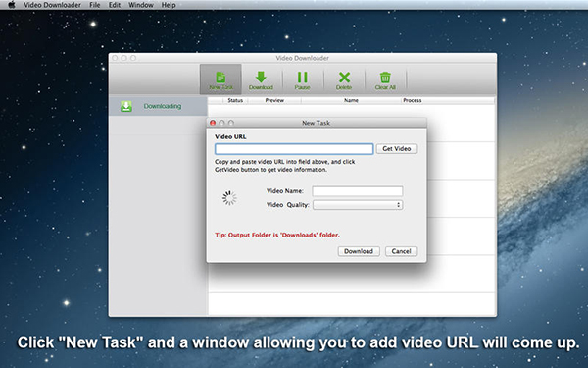The width and height of the screenshot is (588, 368).
Task: Click inside the Video URL field
Action: click(x=294, y=149)
